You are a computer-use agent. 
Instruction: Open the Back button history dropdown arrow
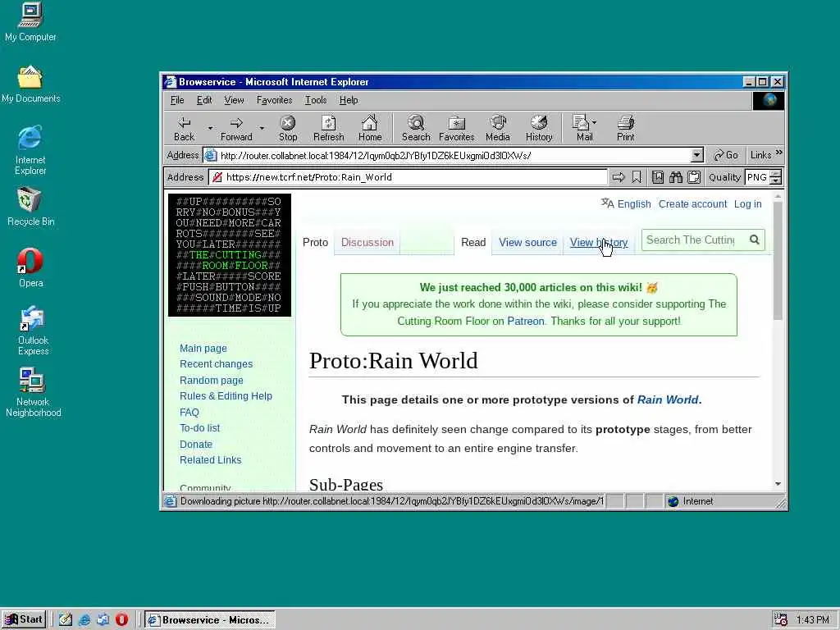[x=210, y=129]
